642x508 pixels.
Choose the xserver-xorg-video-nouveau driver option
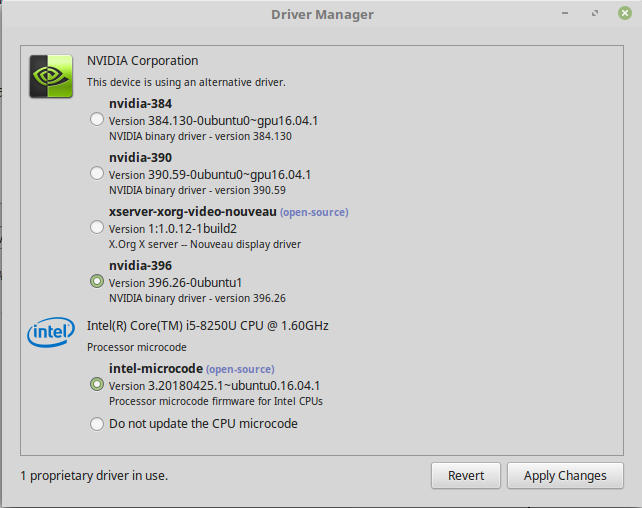97,227
